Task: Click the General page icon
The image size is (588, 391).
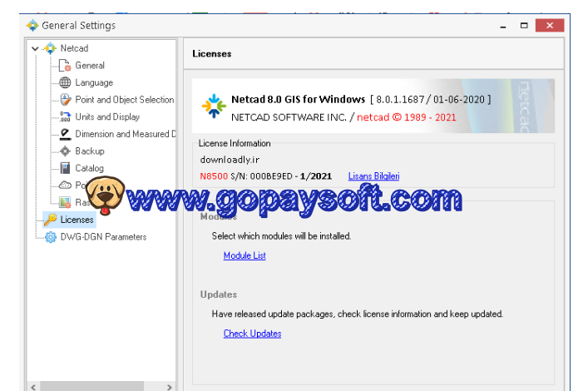Action: tap(65, 65)
